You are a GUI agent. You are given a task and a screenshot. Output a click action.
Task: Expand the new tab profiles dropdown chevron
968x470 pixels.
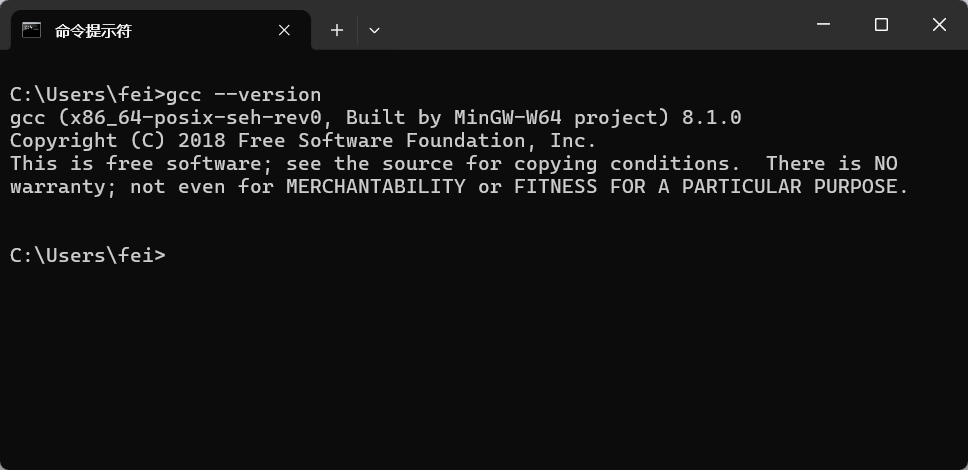374,30
